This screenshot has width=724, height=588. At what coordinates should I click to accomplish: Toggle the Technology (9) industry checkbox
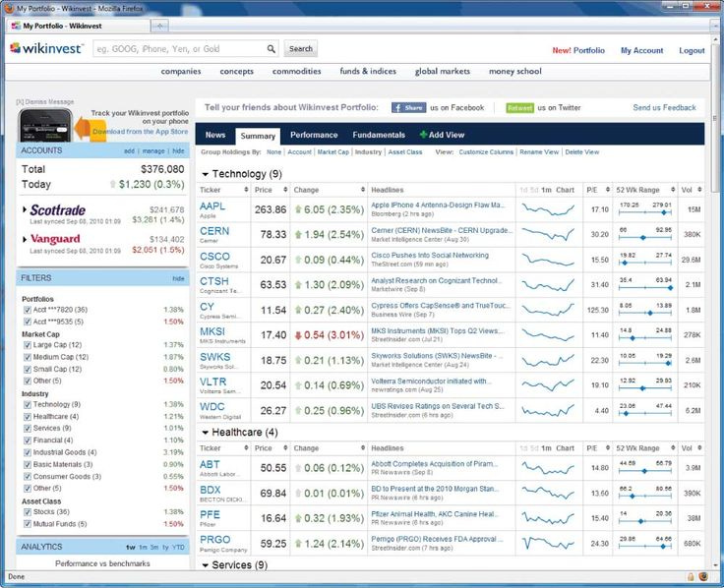click(x=28, y=404)
